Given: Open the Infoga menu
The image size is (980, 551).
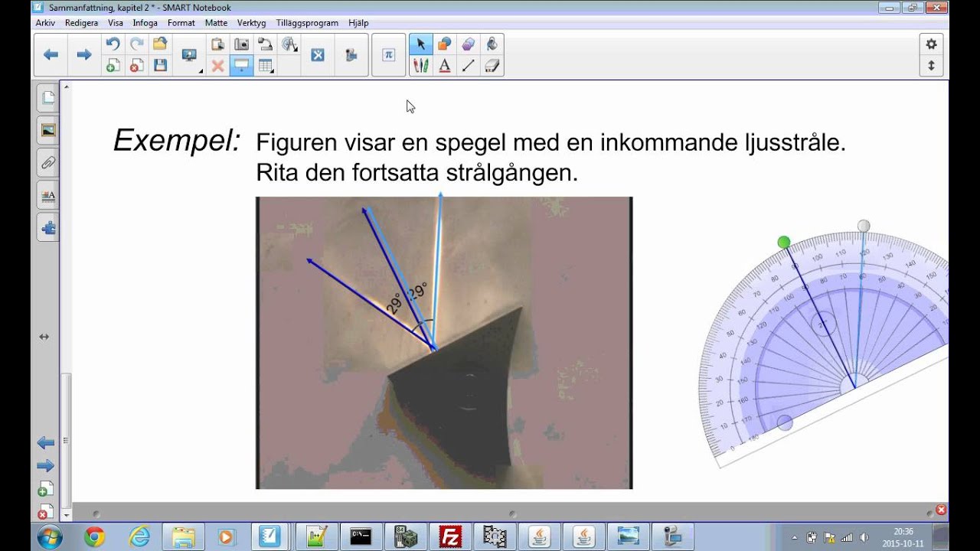Looking at the screenshot, I should tap(145, 23).
